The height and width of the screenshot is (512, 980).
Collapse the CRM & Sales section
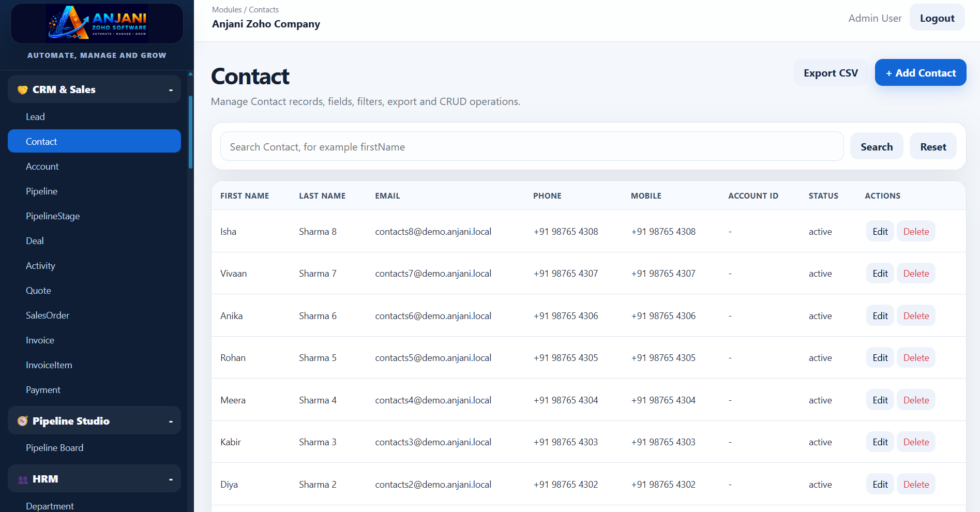point(171,90)
